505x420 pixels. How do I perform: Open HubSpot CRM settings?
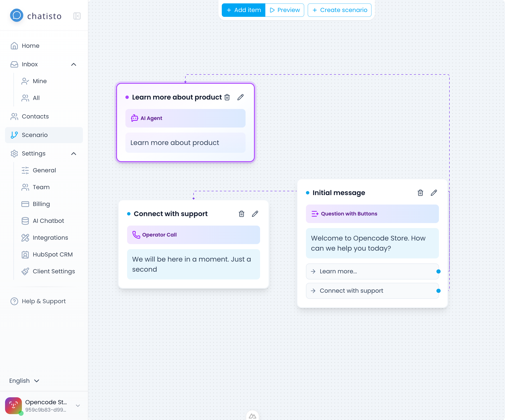53,254
